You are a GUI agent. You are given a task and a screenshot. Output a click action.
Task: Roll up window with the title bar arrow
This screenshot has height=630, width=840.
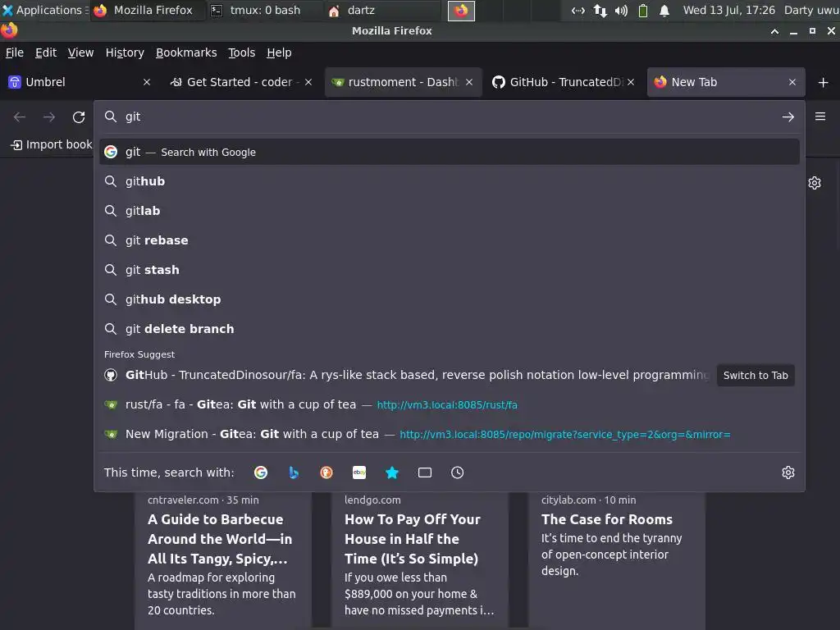(x=774, y=31)
